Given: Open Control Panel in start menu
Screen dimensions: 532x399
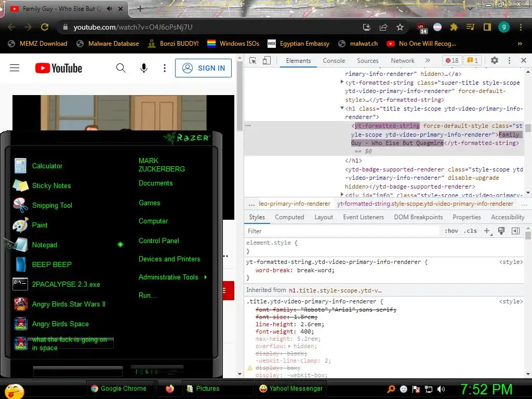Looking at the screenshot, I should (x=159, y=241).
